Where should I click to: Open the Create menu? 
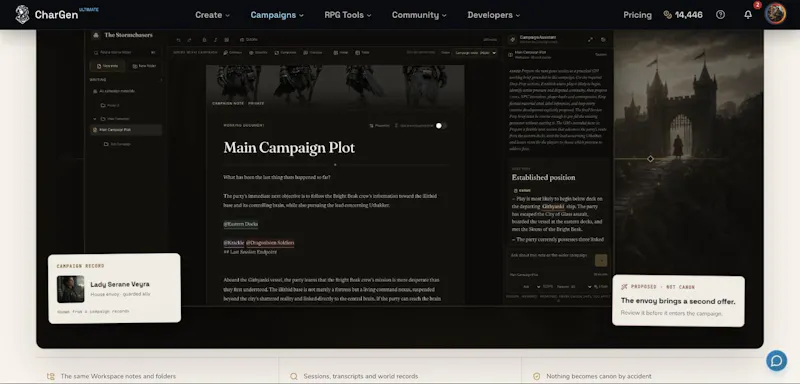pos(212,15)
